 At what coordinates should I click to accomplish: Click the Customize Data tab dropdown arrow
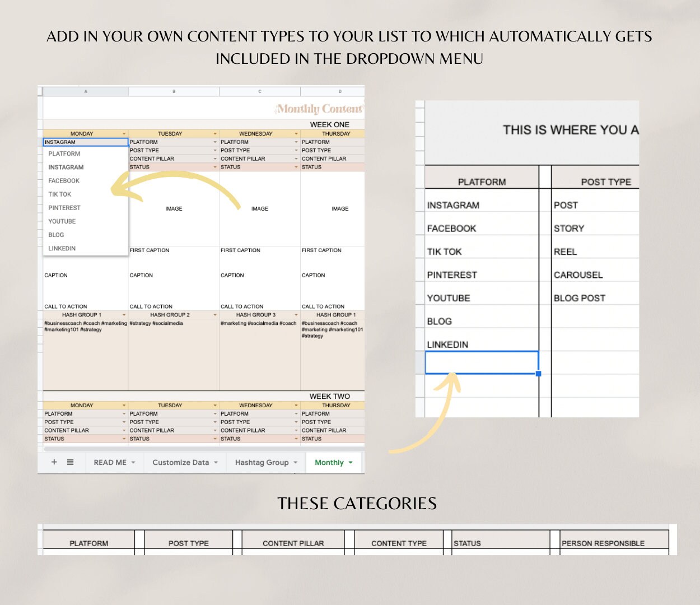click(x=215, y=463)
